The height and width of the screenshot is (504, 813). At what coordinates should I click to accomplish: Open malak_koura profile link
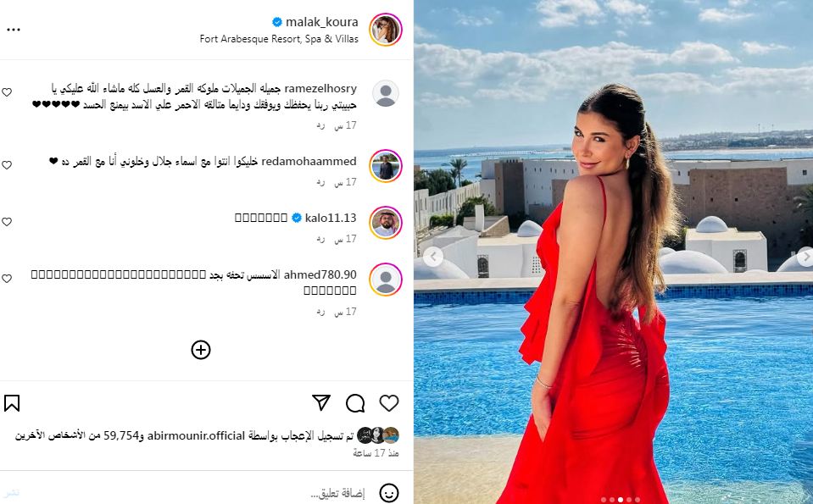point(321,22)
